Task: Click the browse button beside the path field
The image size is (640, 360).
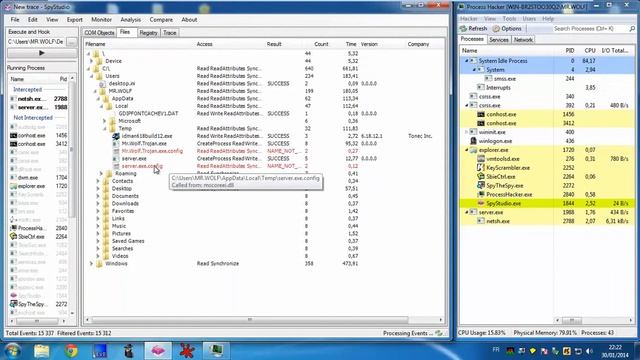Action: (71, 42)
